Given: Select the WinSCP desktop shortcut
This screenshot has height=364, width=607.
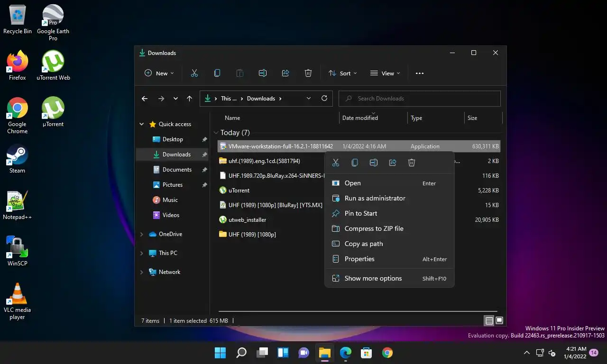Looking at the screenshot, I should pos(18,252).
